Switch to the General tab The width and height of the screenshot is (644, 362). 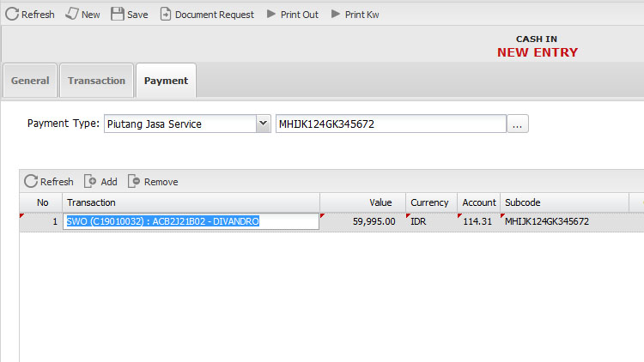(30, 81)
